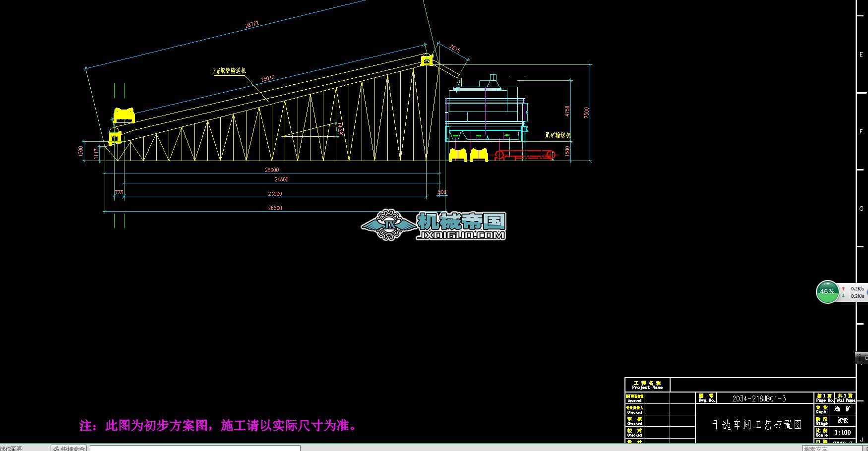Click the 选矿 department value in title block
868x451 pixels.
tap(843, 409)
